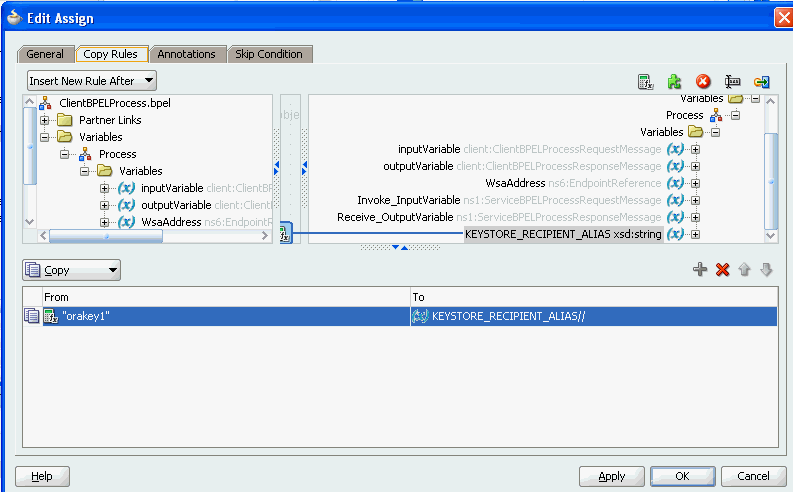Select ClientBPELProcess.bpel label in left tree
The height and width of the screenshot is (492, 793).
pyautogui.click(x=115, y=103)
